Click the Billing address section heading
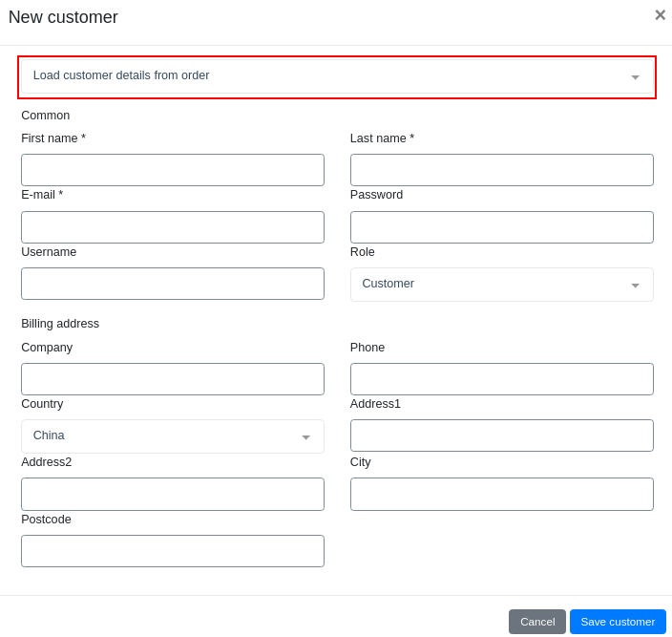Viewport: 672px width, 637px height. (x=60, y=323)
